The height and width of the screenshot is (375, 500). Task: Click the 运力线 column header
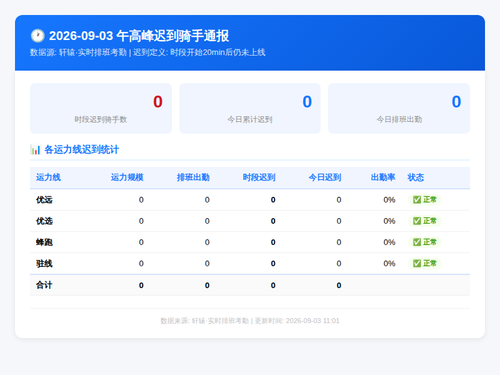tap(48, 177)
